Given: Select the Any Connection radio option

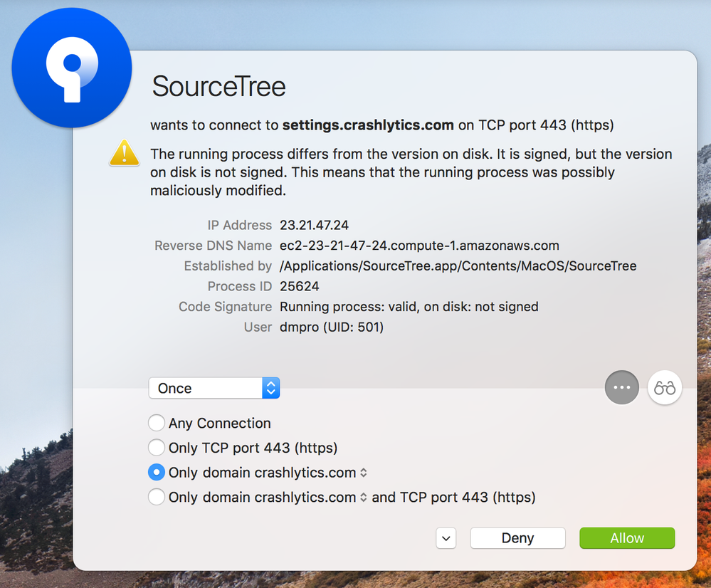Looking at the screenshot, I should (157, 424).
